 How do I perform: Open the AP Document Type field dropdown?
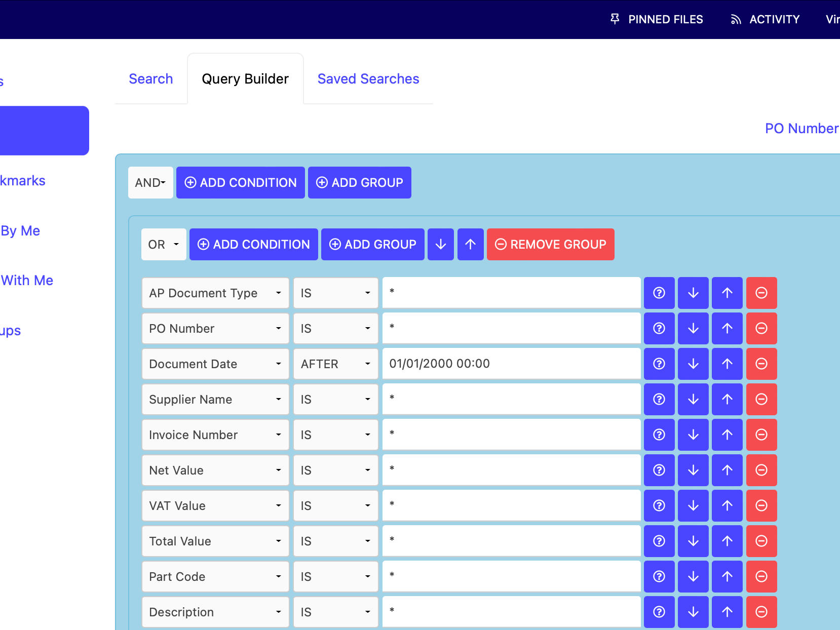215,293
